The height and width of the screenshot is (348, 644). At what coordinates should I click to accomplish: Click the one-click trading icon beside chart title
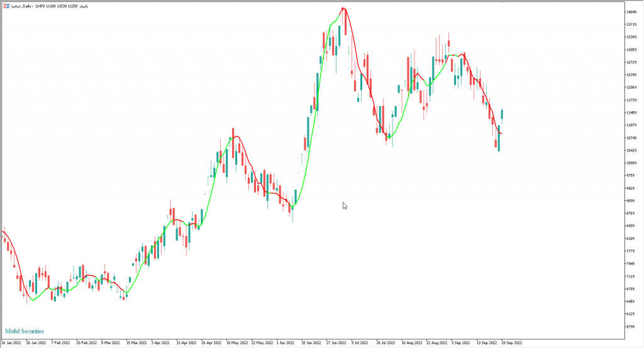tap(6, 6)
